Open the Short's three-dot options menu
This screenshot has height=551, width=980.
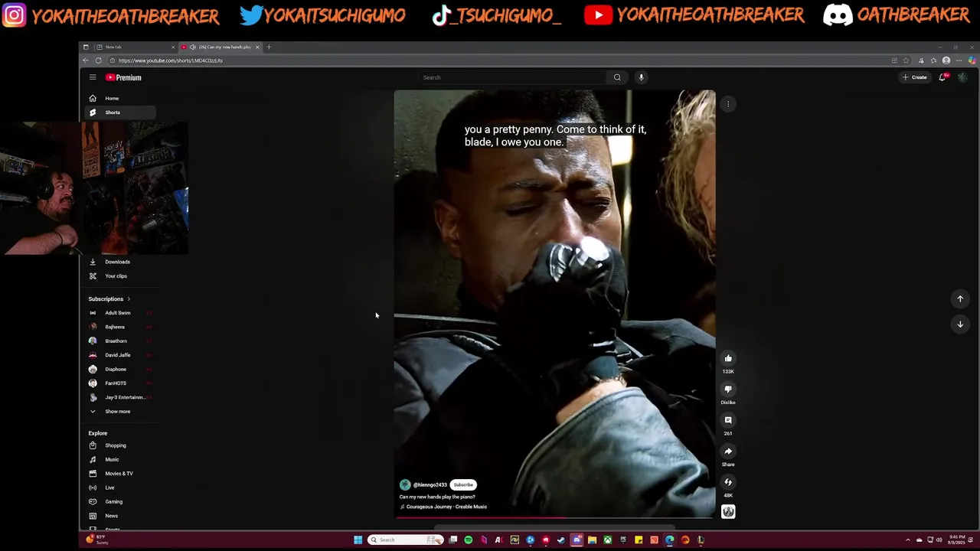728,104
